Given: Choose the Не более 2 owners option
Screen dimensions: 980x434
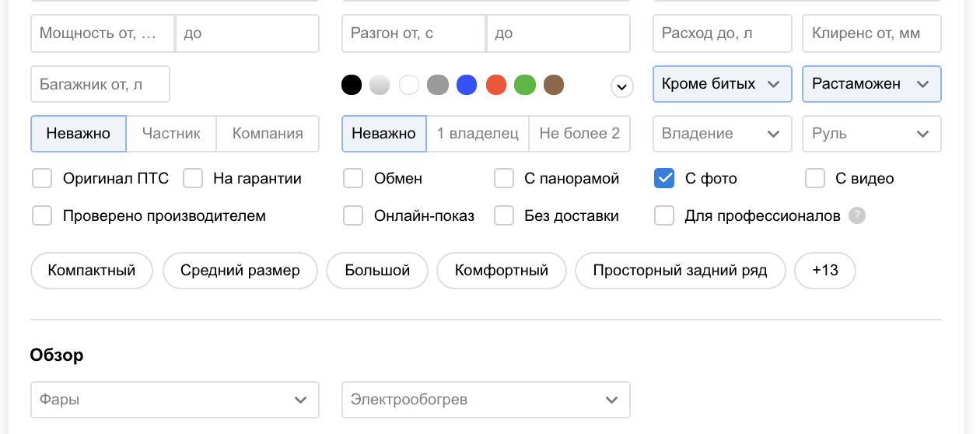Looking at the screenshot, I should coord(579,134).
